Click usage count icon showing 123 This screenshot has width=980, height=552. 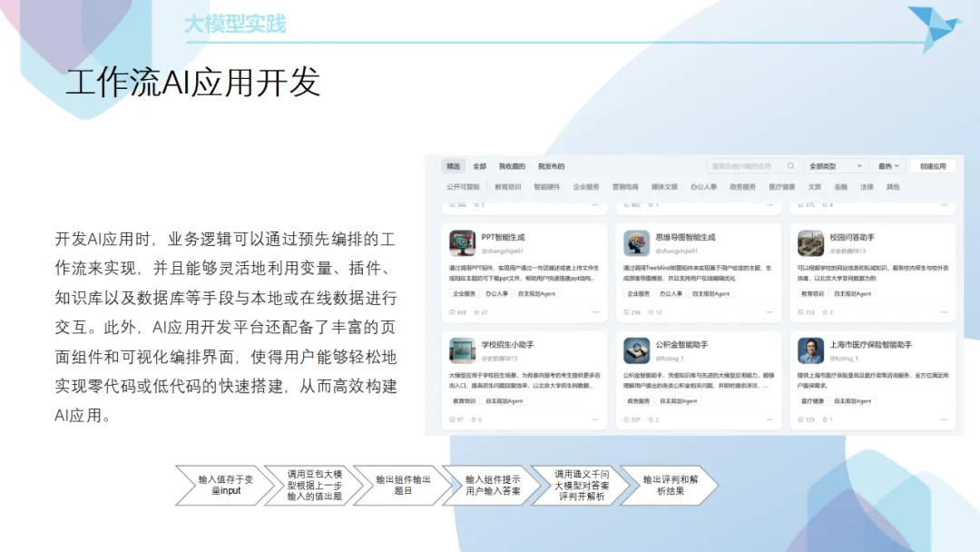click(x=800, y=419)
